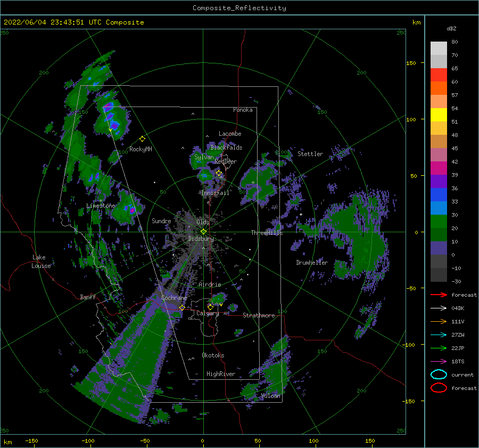Select the purple legend swatch above 36
The width and height of the screenshot is (479, 448).
pyautogui.click(x=439, y=181)
